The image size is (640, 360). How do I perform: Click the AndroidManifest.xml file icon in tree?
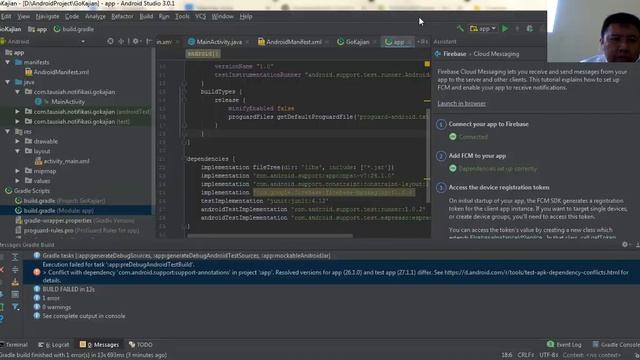pyautogui.click(x=29, y=72)
